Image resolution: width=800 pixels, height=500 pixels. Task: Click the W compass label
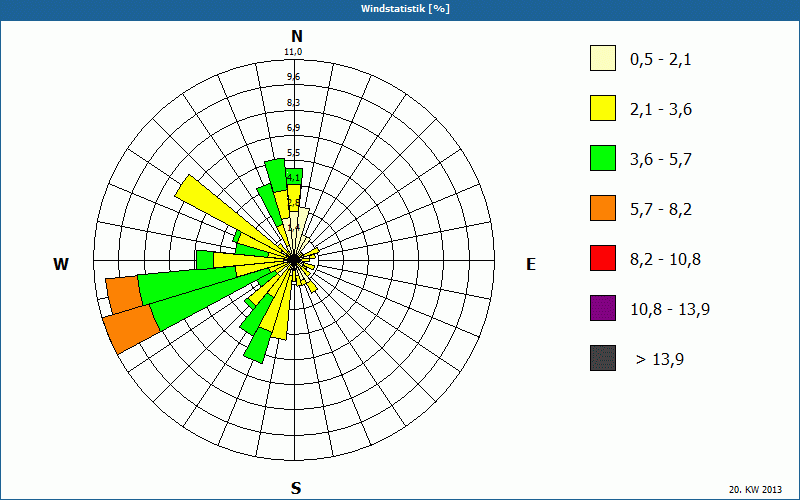coord(61,264)
